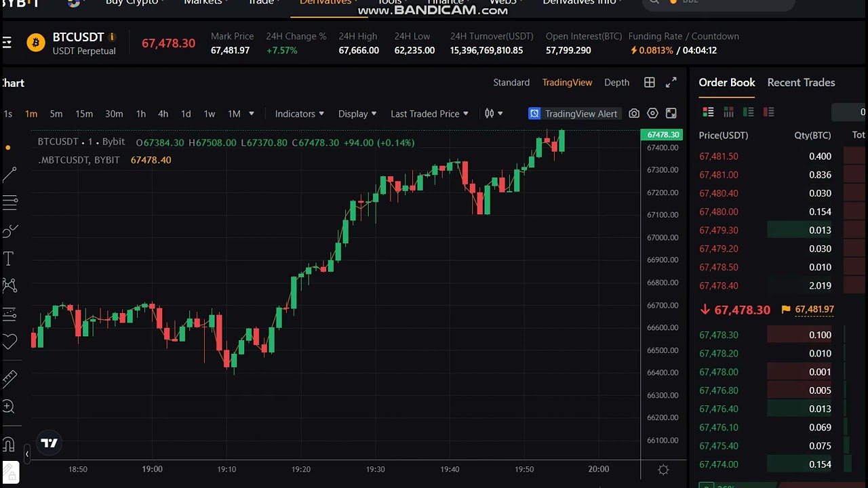This screenshot has height=488, width=868.
Task: Click the BTCUSDT · 1 · Bybit chart legend
Action: coord(81,142)
